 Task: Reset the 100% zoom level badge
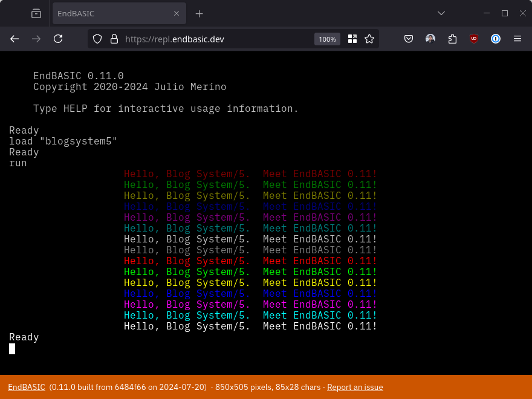click(327, 39)
